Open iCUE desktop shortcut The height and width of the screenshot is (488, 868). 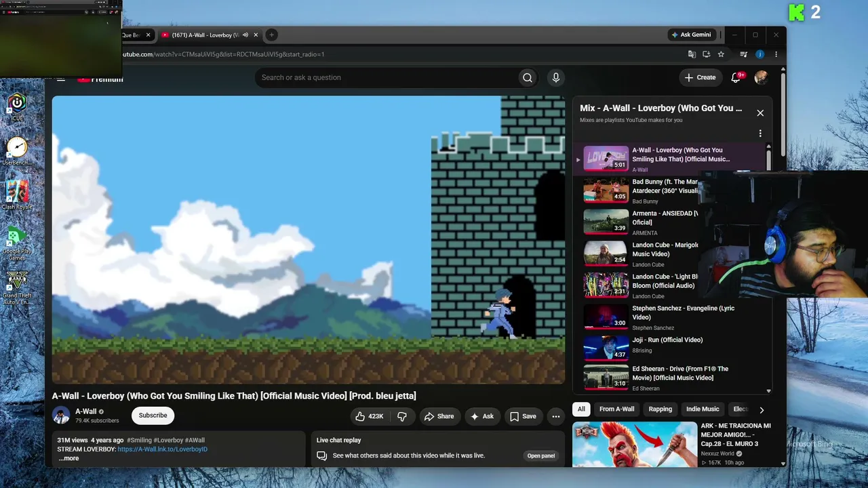click(17, 106)
